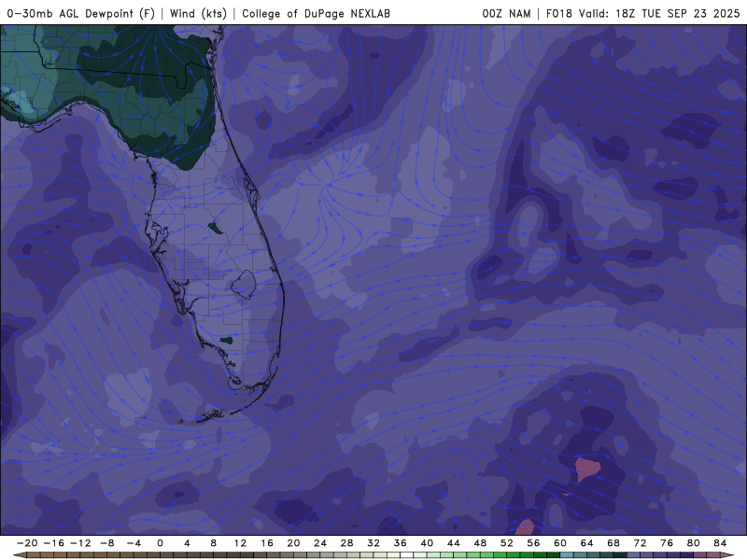Image resolution: width=747 pixels, height=560 pixels.
Task: Click the 48 value on the color scale
Action: (480, 543)
